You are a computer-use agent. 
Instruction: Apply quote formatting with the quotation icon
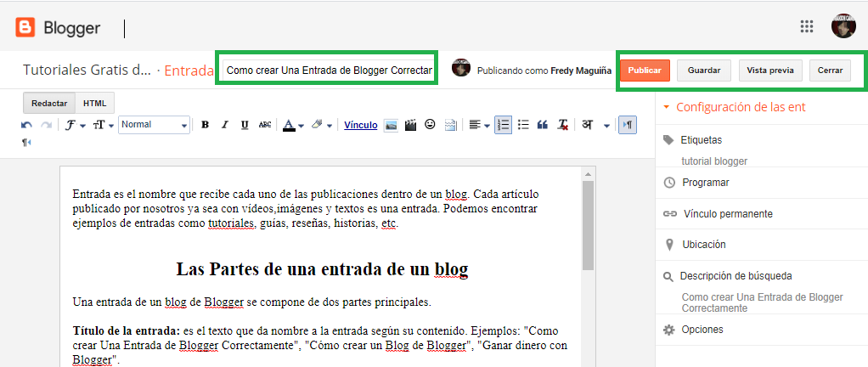[x=543, y=125]
